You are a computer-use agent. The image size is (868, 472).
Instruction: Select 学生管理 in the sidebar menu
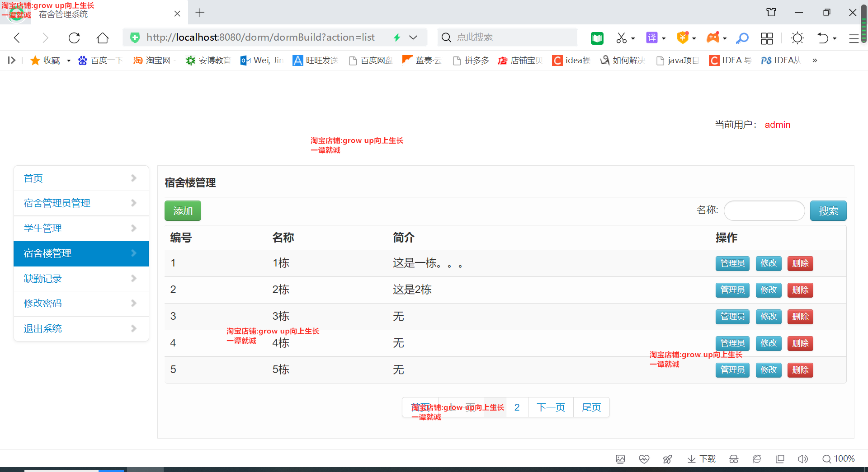point(42,228)
